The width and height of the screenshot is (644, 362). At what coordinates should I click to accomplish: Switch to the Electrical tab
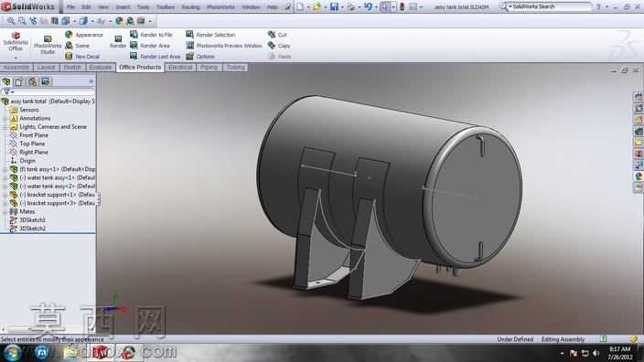coord(180,68)
